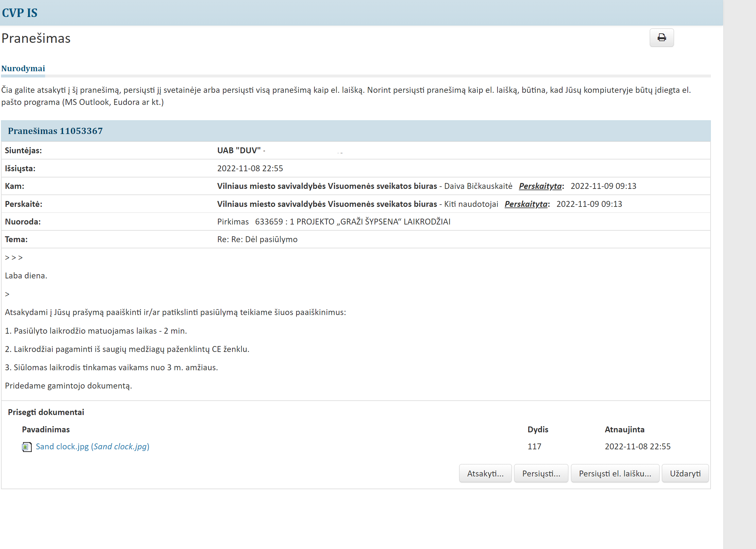
Task: Select the Nurodymai tab heading
Action: pos(23,68)
